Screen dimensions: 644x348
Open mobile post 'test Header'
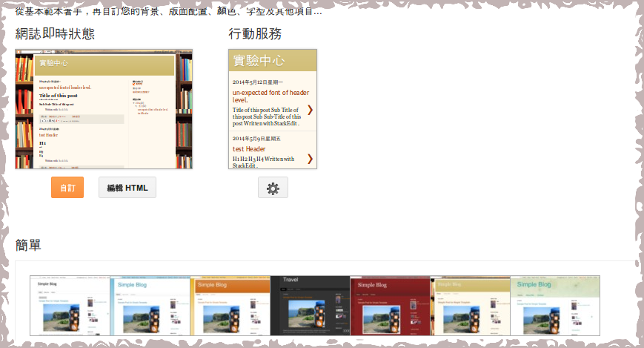click(249, 149)
